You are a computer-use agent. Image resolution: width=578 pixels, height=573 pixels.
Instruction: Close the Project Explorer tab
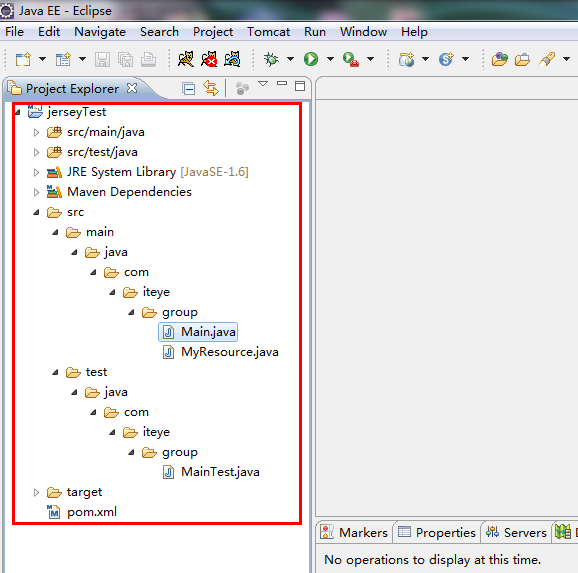click(x=132, y=88)
